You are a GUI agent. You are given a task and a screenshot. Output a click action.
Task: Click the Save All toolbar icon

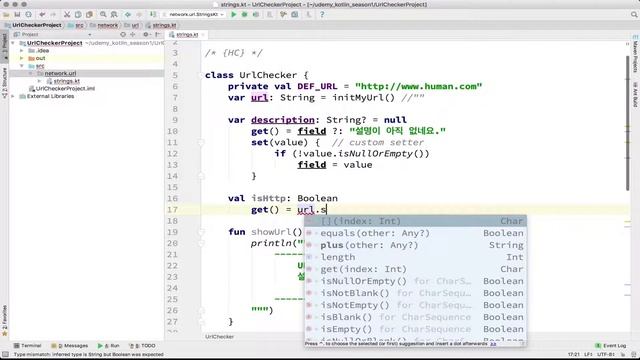click(17, 15)
